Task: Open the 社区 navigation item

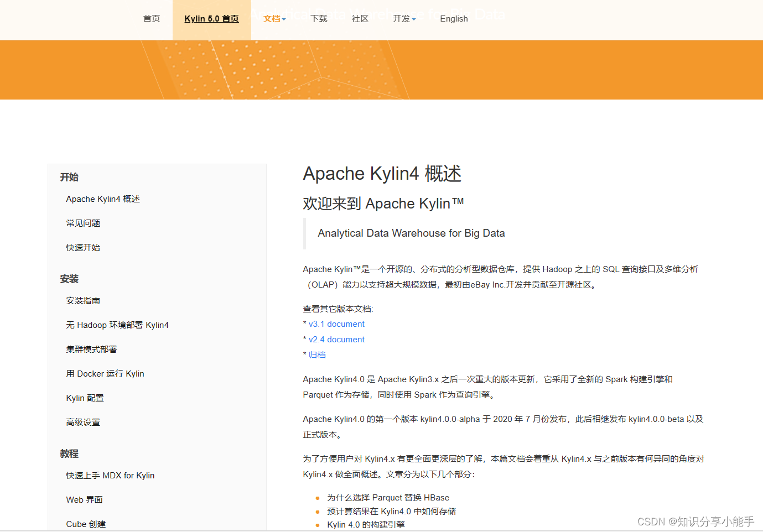Action: tap(360, 19)
